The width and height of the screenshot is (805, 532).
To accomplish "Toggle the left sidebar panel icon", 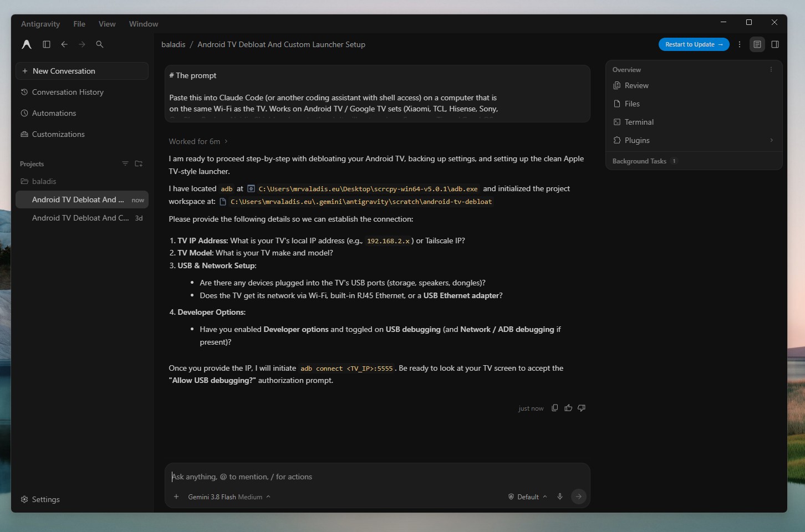I will pyautogui.click(x=47, y=44).
